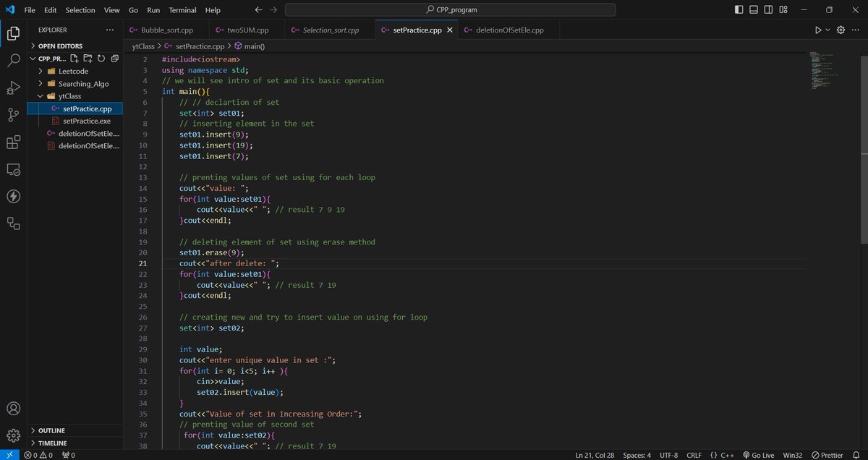Image resolution: width=868 pixels, height=460 pixels.
Task: Open editor More Actions ellipsis
Action: click(x=856, y=30)
